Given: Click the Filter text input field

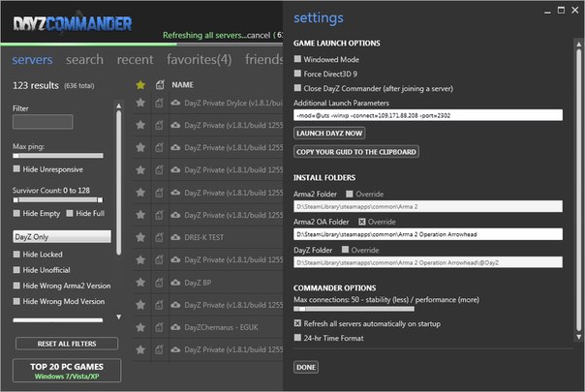Looking at the screenshot, I should pyautogui.click(x=43, y=122).
